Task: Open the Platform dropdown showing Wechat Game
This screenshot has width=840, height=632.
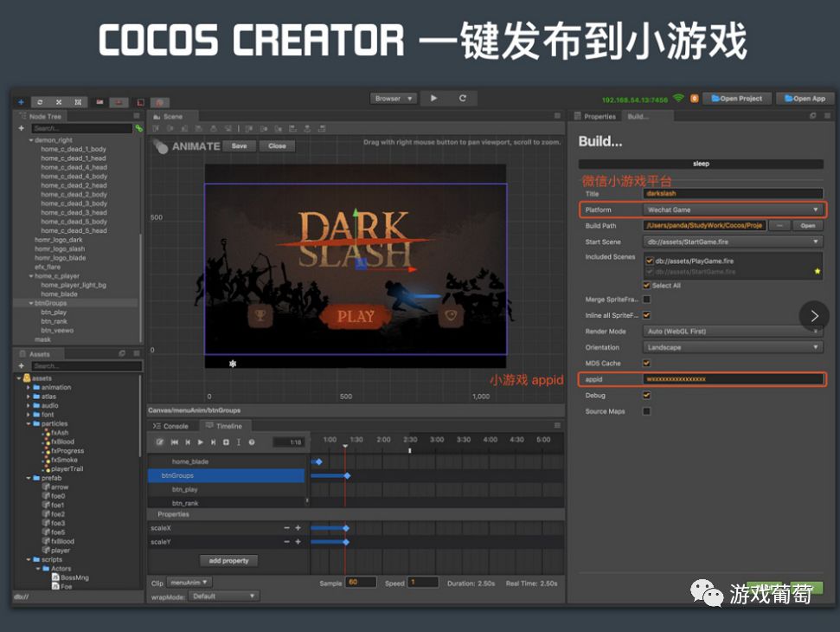Action: [x=733, y=210]
